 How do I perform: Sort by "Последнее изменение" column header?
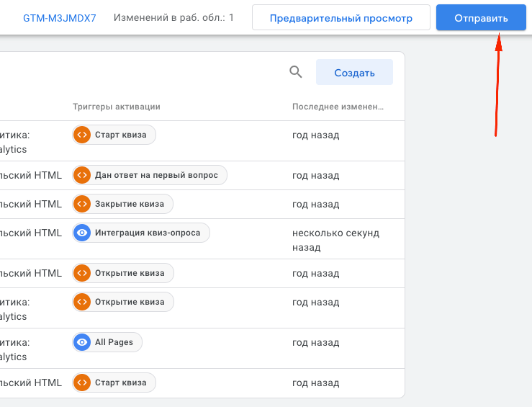pyautogui.click(x=338, y=107)
